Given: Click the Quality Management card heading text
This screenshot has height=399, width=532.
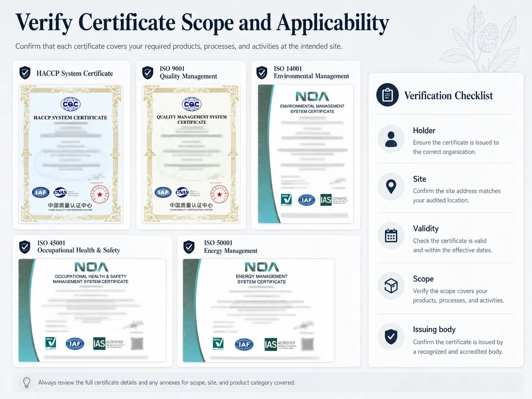Looking at the screenshot, I should pos(188,76).
